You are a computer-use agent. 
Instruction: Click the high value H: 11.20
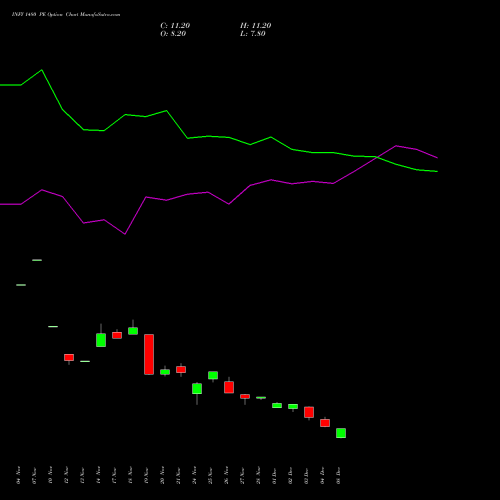click(255, 26)
